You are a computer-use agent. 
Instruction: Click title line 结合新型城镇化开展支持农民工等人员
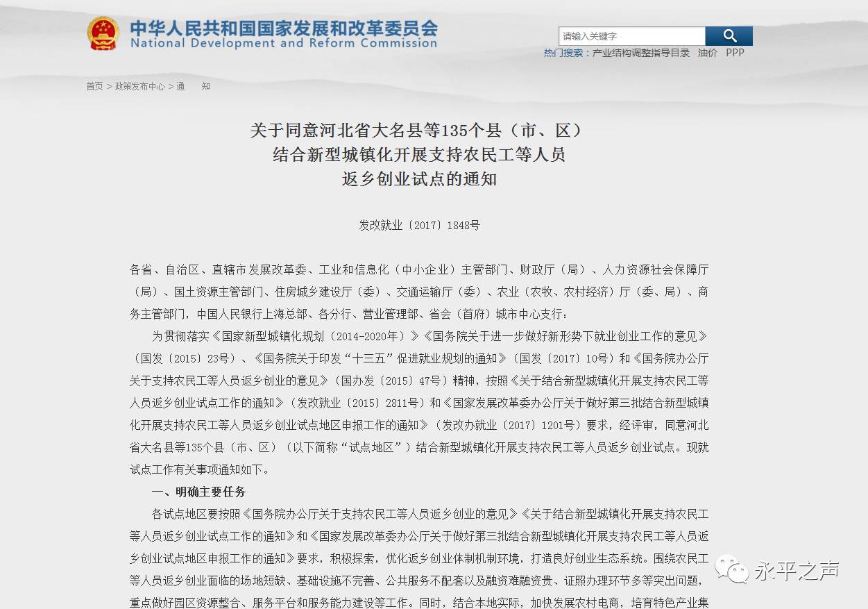click(x=419, y=154)
